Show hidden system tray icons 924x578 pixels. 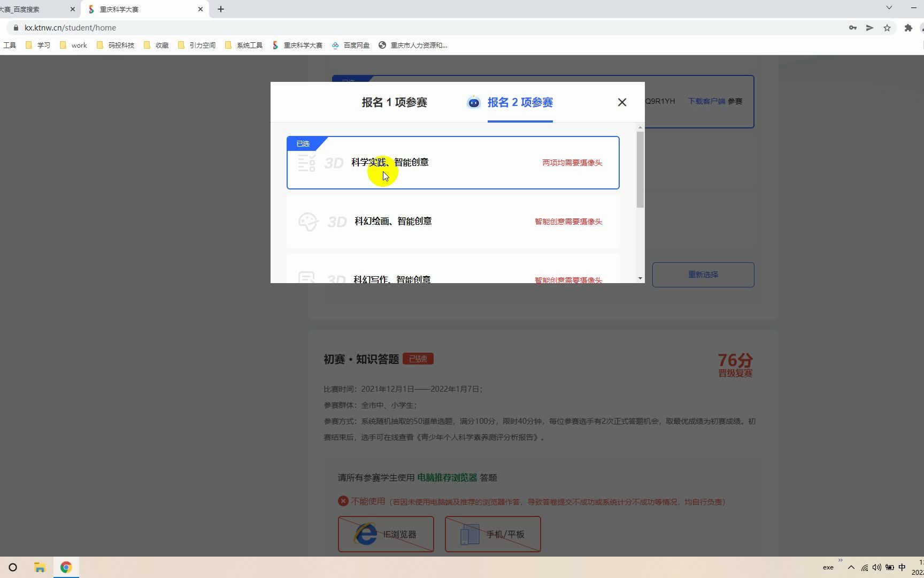tap(851, 567)
